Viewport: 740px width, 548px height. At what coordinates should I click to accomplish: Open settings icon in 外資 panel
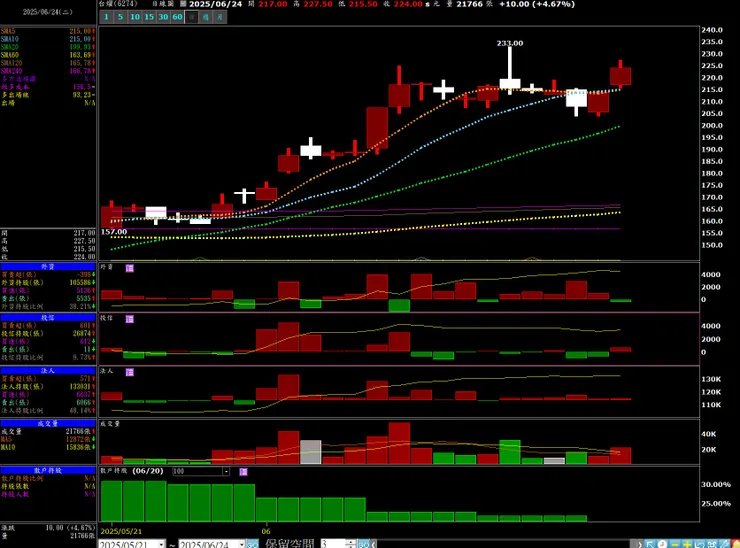pos(130,268)
